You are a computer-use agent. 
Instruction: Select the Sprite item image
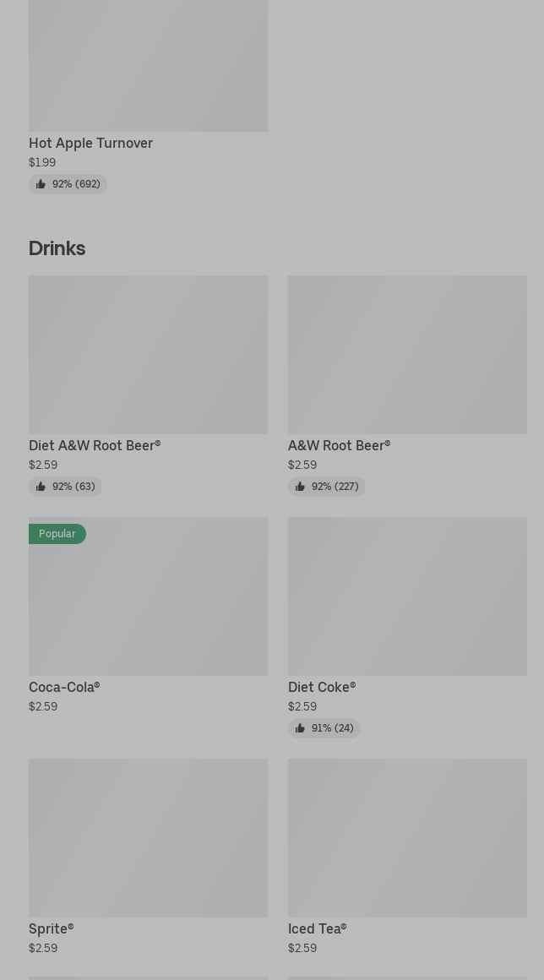[x=148, y=837]
